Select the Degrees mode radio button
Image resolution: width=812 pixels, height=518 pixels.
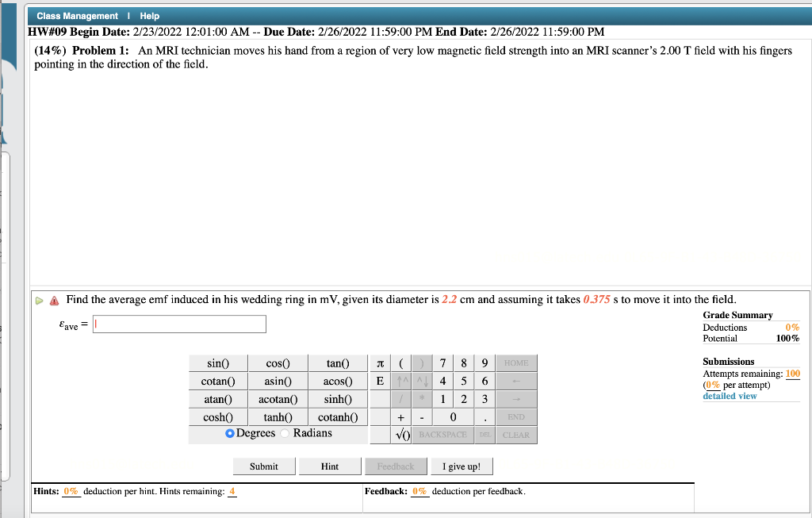(230, 432)
